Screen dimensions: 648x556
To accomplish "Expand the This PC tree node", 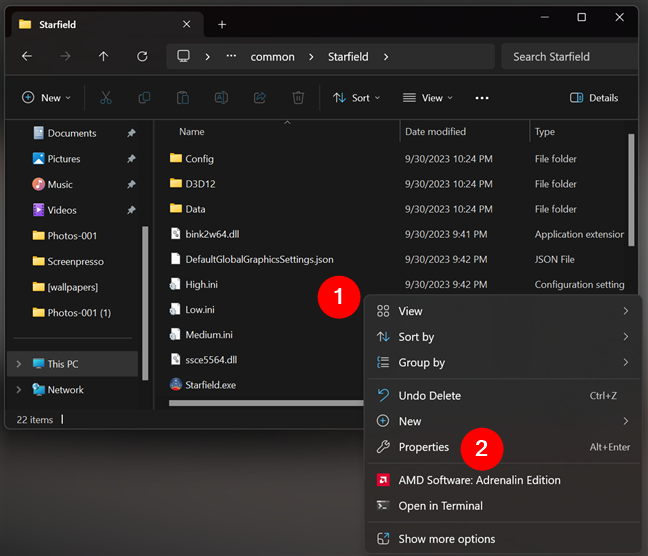I will 18,364.
